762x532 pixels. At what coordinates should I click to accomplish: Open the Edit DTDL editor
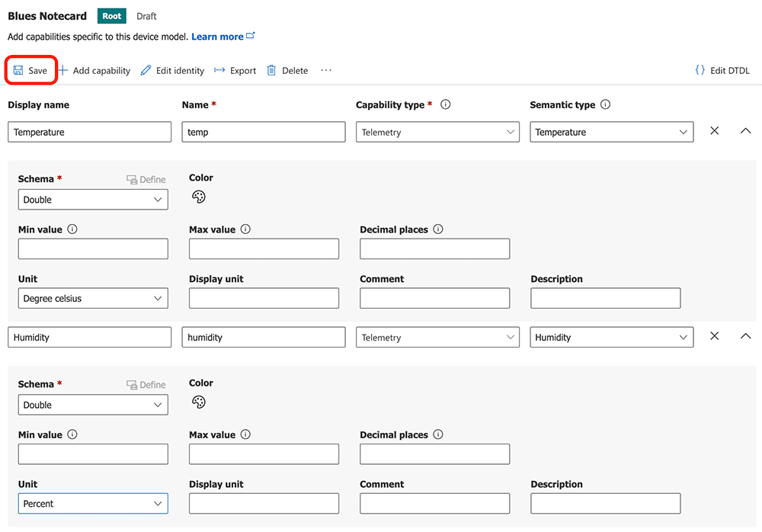pos(722,71)
